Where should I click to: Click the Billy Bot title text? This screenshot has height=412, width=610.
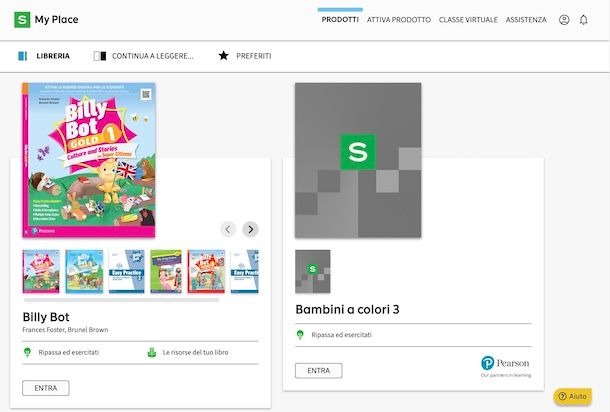[x=46, y=317]
